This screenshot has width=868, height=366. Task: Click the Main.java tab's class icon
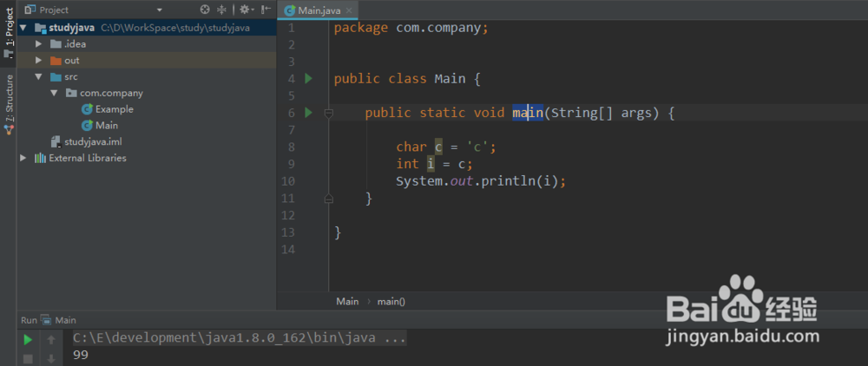[290, 10]
